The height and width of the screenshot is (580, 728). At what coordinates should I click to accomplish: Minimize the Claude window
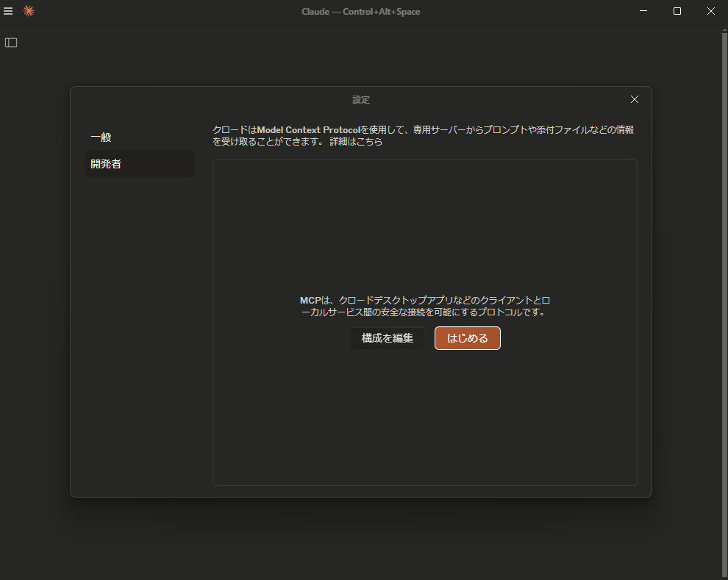(x=643, y=11)
